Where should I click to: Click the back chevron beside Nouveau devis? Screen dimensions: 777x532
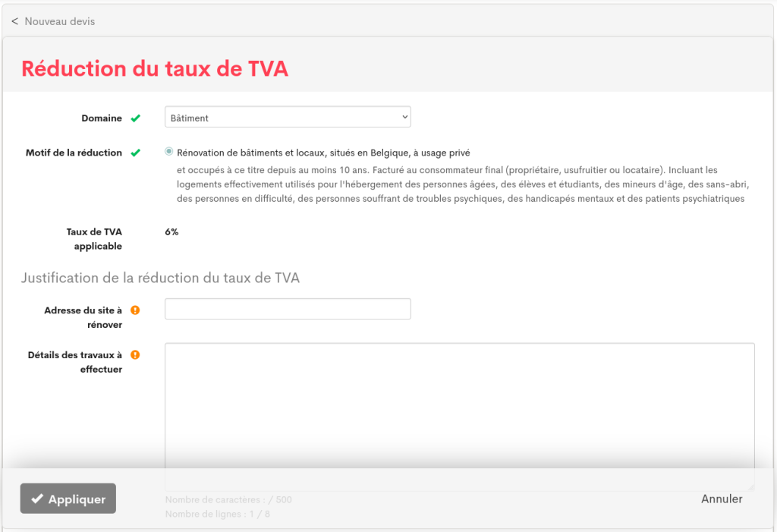(14, 21)
